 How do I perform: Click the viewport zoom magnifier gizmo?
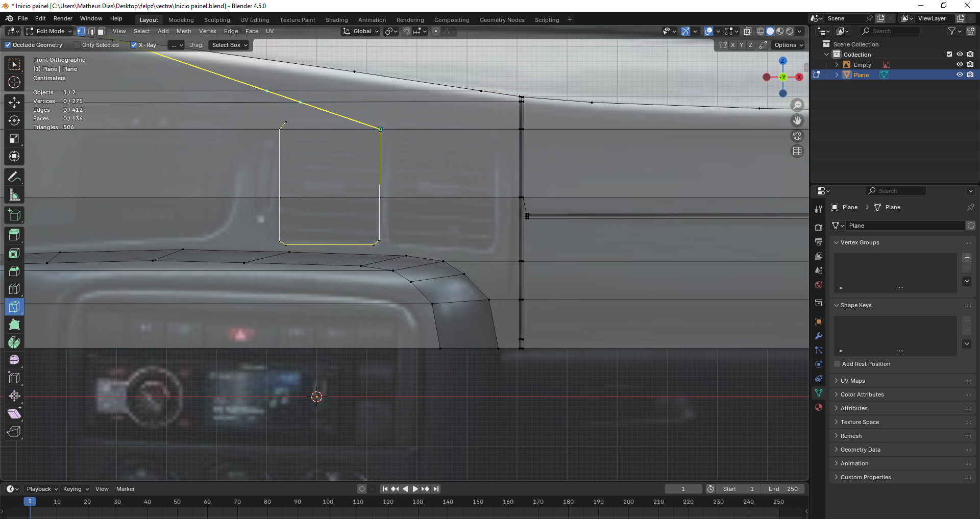click(797, 105)
